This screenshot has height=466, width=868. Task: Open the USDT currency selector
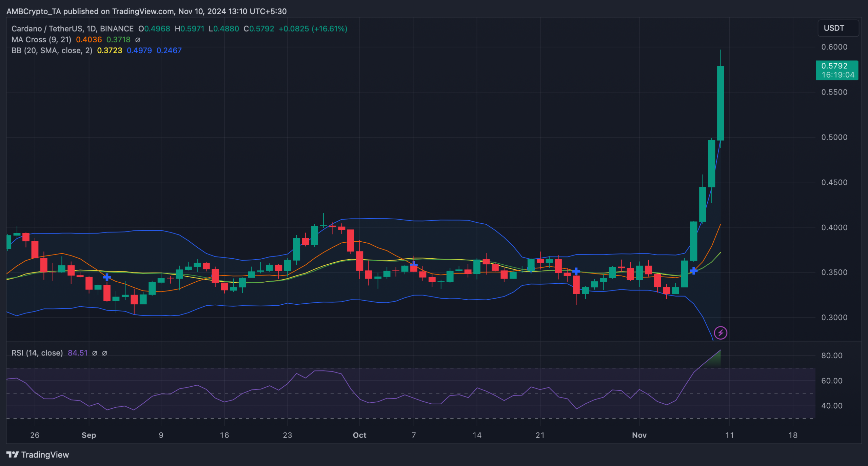(838, 28)
